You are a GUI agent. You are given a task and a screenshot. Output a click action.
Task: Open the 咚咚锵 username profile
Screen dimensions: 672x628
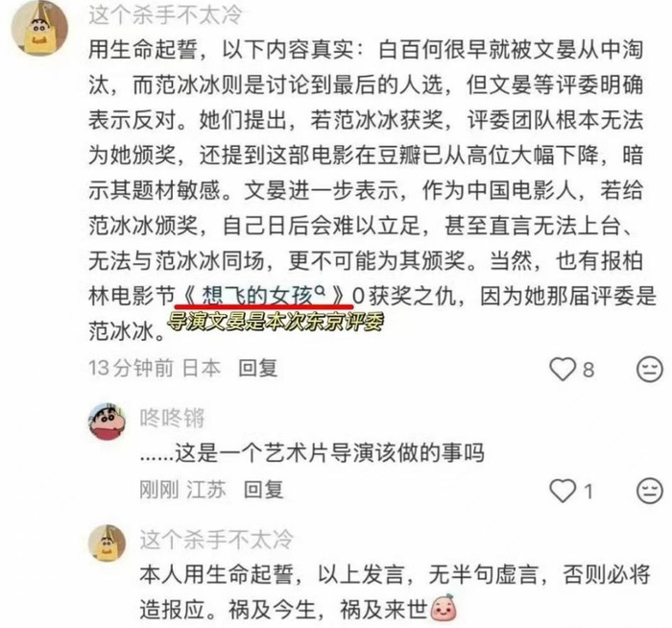click(x=172, y=418)
